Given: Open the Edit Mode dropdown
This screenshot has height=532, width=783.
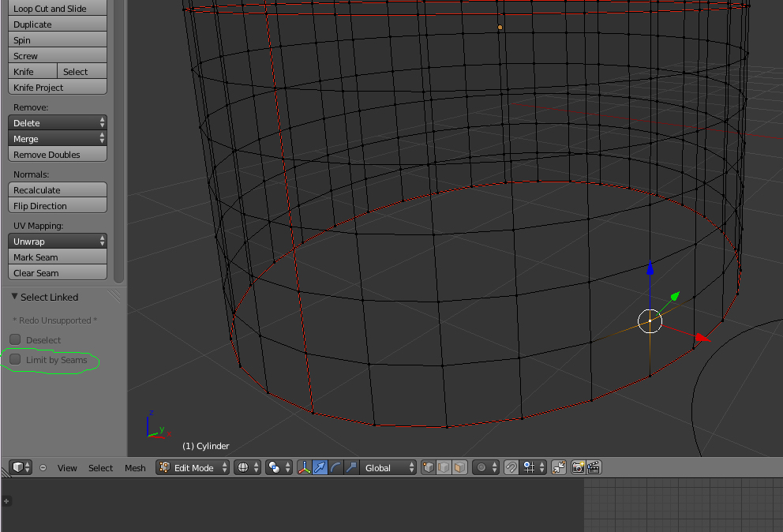Looking at the screenshot, I should click(193, 467).
